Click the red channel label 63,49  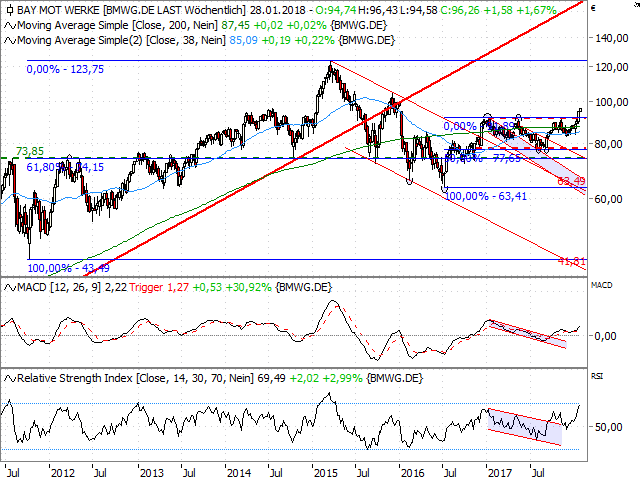click(x=571, y=181)
